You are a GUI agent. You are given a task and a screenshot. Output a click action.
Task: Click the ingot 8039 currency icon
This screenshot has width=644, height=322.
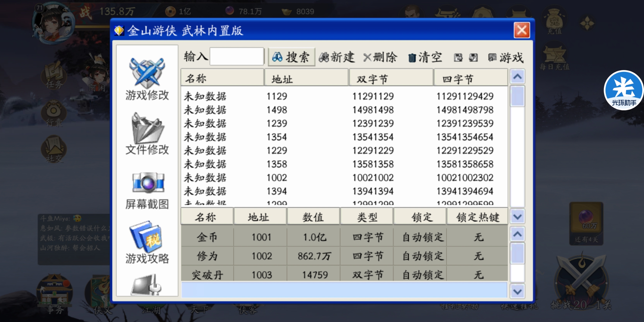287,12
